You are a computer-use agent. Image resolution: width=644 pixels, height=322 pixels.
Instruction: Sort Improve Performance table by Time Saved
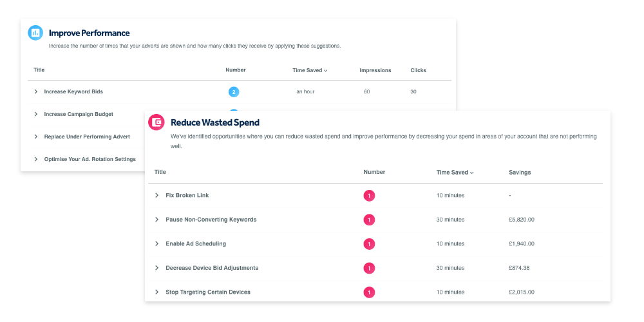[310, 70]
